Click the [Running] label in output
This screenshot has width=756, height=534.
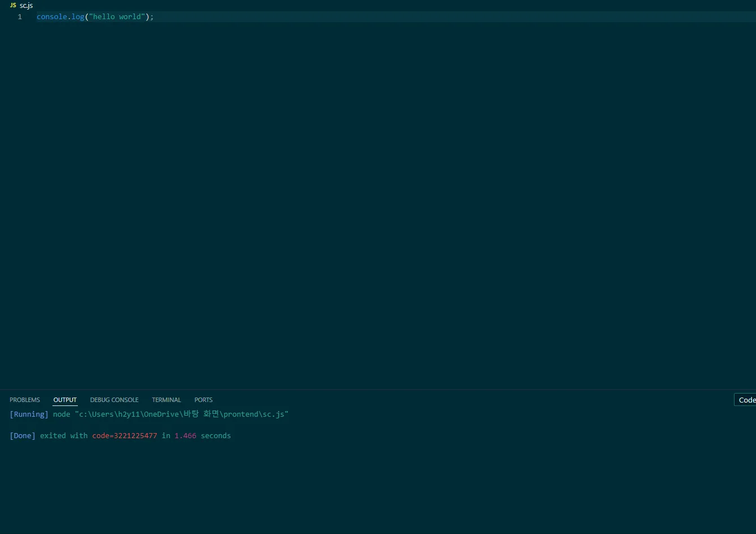29,414
